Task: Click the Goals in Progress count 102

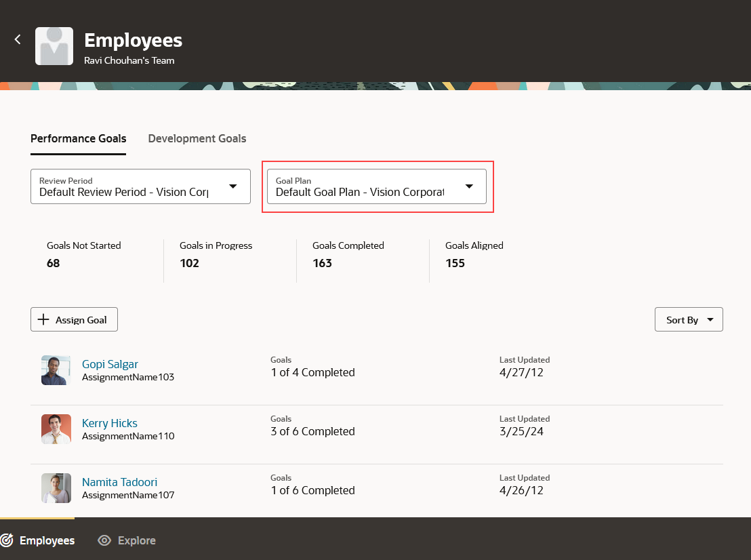Action: tap(189, 263)
